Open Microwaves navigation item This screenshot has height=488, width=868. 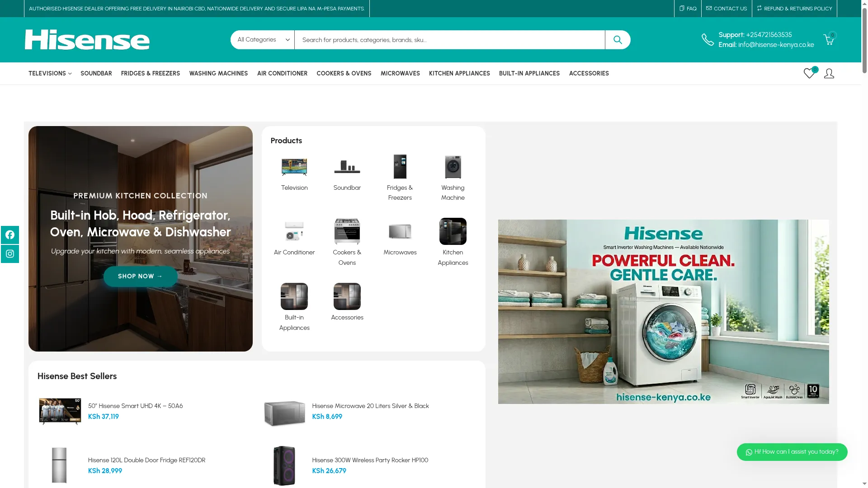click(400, 73)
